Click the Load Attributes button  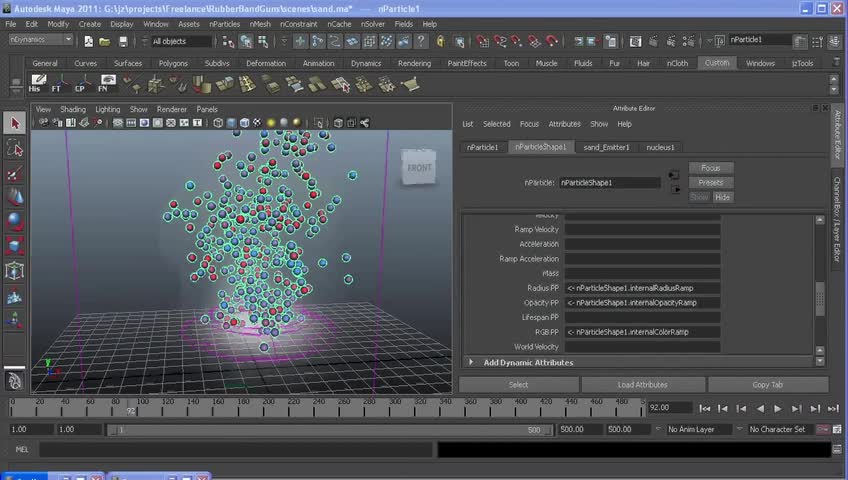(642, 384)
